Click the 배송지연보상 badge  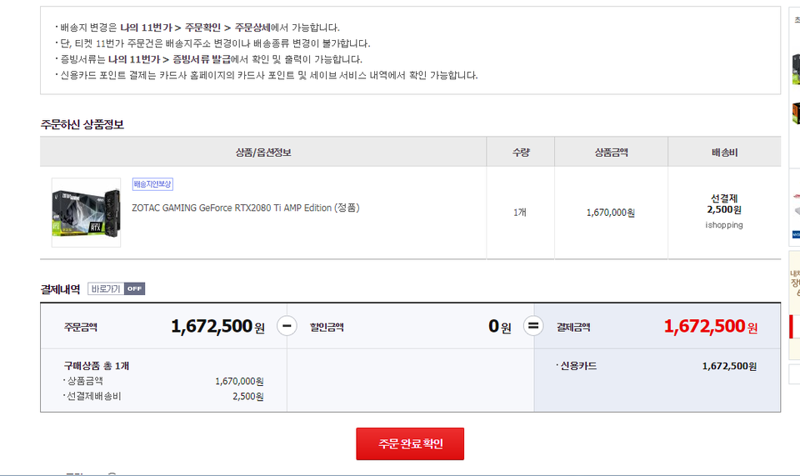pos(153,184)
